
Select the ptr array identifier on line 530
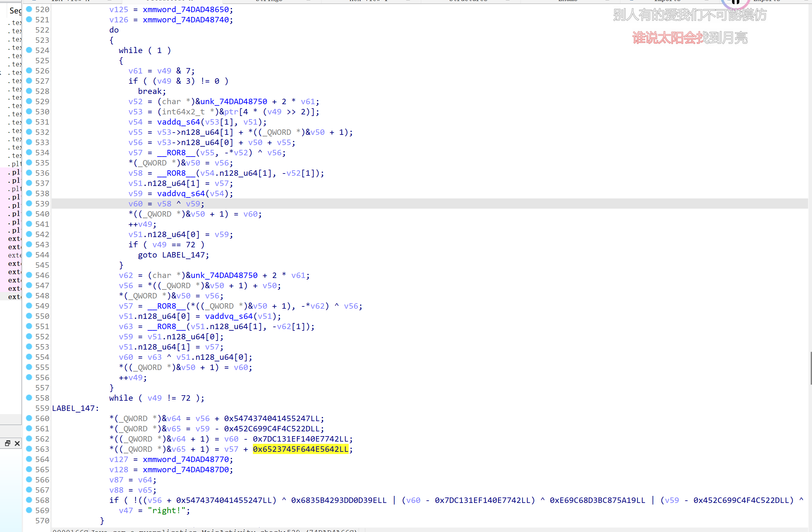(231, 112)
